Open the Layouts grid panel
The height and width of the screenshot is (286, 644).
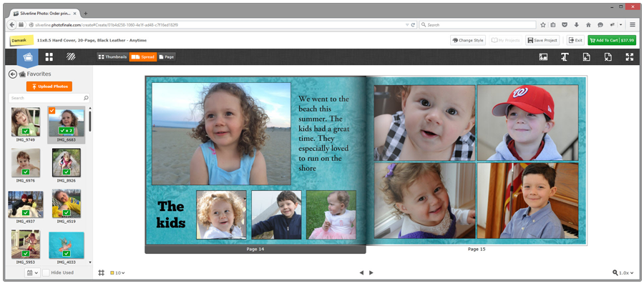coord(49,57)
